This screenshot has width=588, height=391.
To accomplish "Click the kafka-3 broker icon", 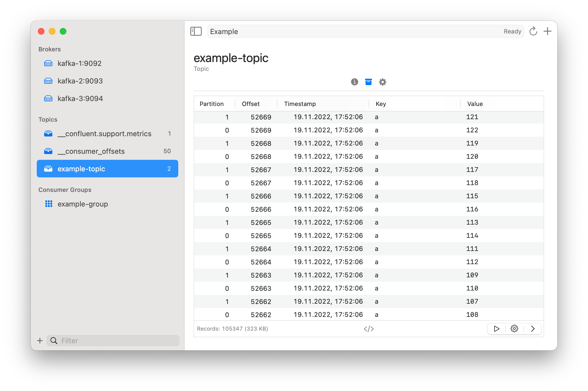I will [x=48, y=99].
